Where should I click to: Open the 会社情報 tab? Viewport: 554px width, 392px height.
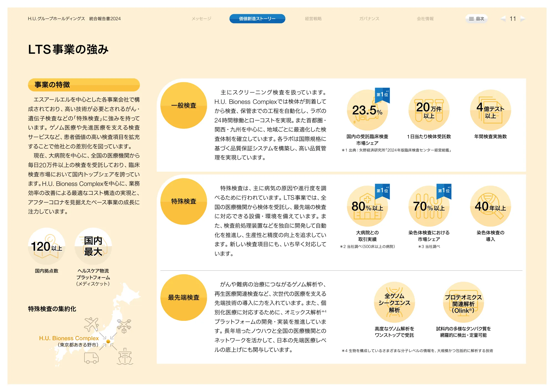tap(425, 19)
